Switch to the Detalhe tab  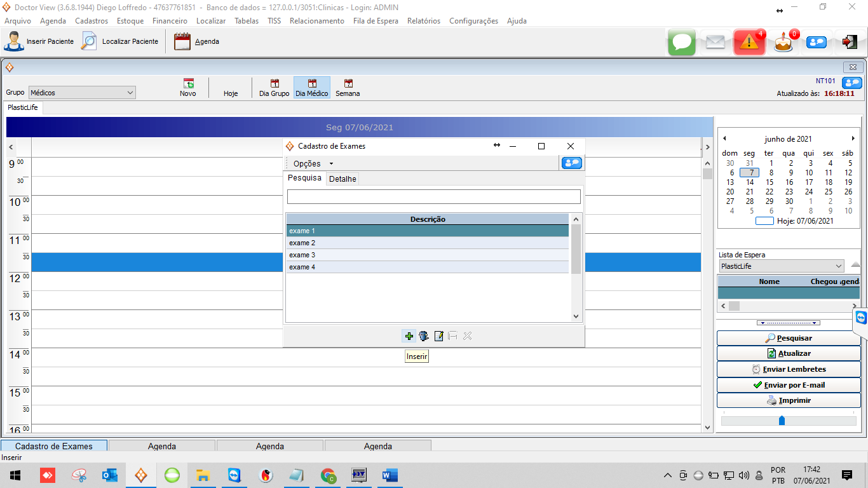[x=342, y=179]
